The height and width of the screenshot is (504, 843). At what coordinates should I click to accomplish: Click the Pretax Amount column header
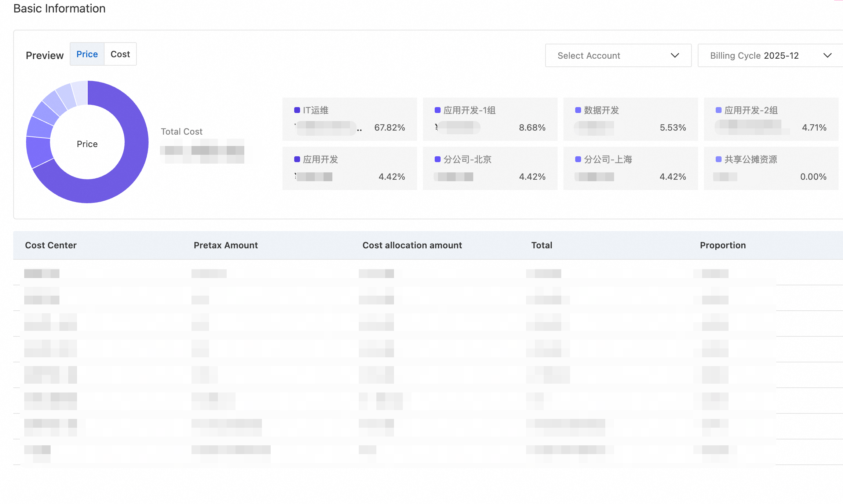tap(226, 245)
